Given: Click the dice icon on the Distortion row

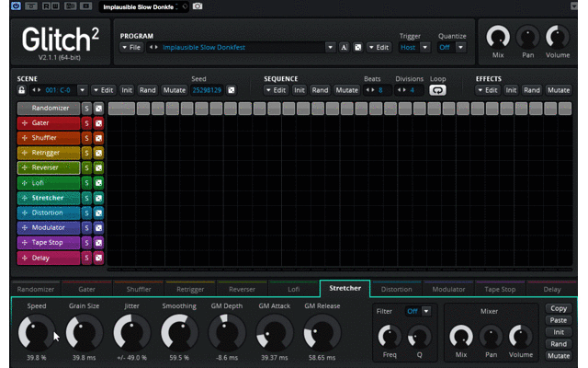Looking at the screenshot, I should pos(98,213).
